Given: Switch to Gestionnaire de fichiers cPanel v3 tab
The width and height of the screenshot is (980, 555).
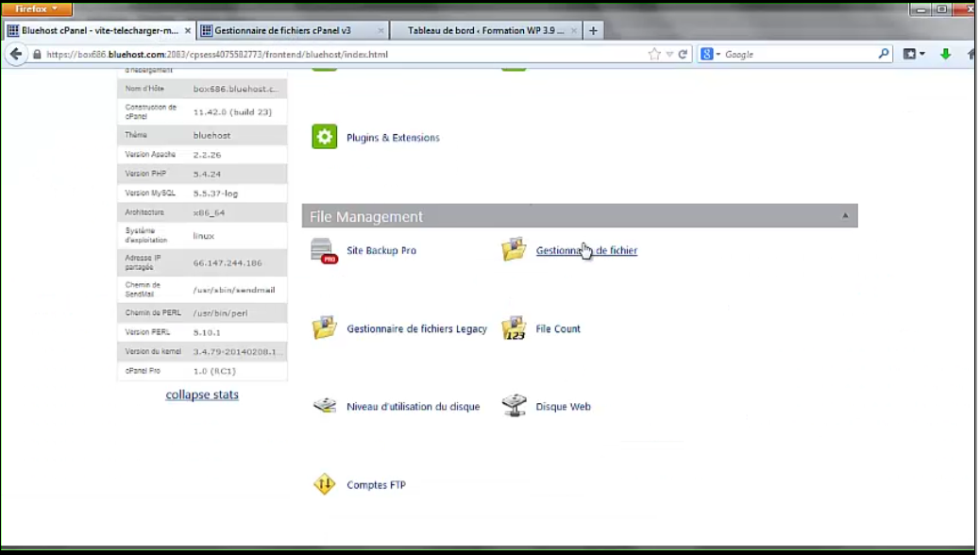Looking at the screenshot, I should tap(293, 30).
